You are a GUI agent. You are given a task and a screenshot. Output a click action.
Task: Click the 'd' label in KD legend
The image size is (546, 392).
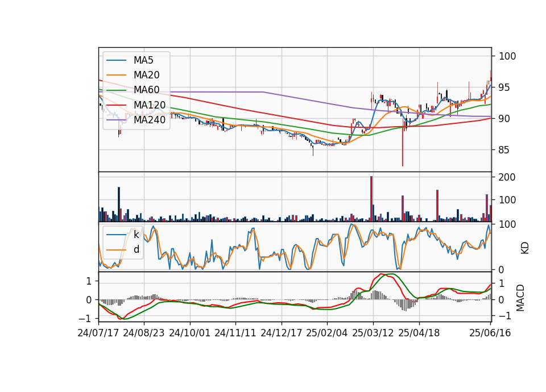click(136, 249)
